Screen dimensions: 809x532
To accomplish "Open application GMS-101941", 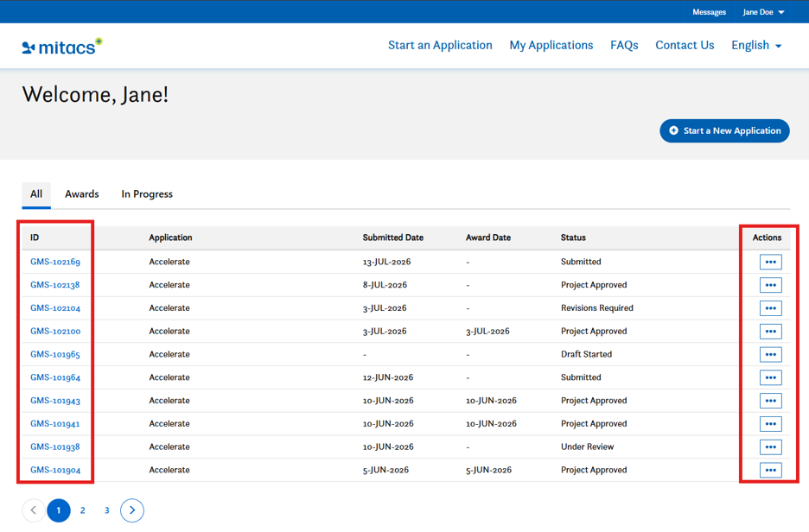I will point(55,424).
